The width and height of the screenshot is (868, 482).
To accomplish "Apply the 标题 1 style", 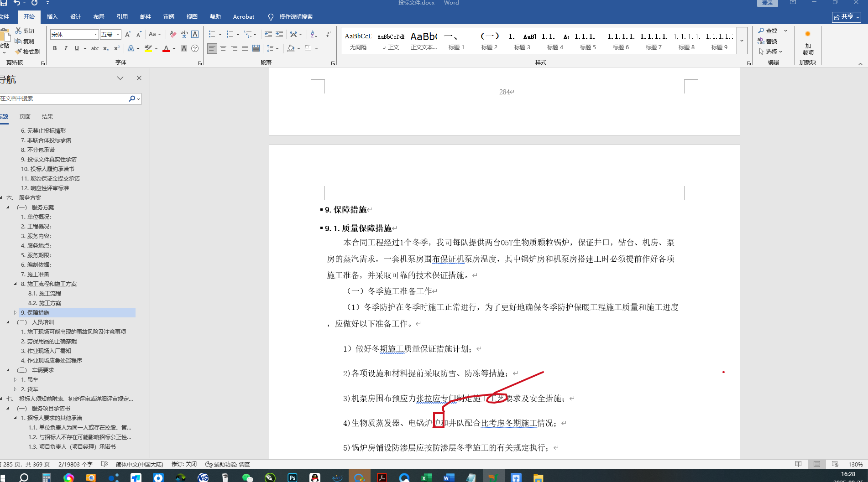I will [x=456, y=41].
